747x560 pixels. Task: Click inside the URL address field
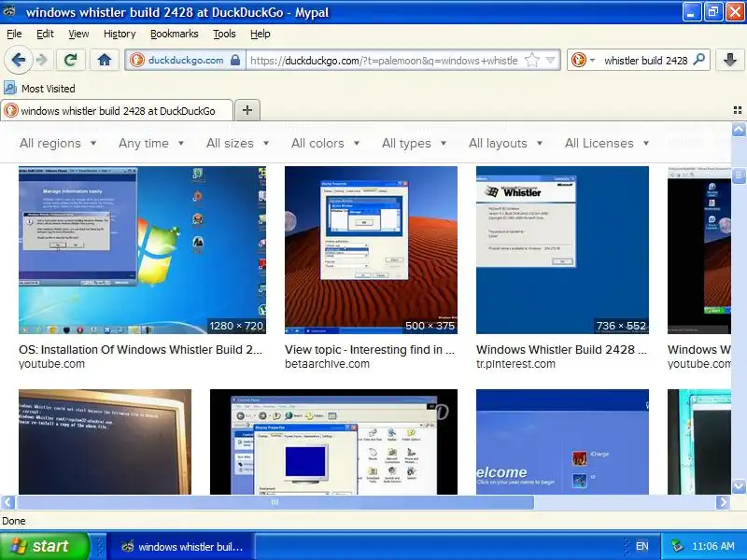384,61
